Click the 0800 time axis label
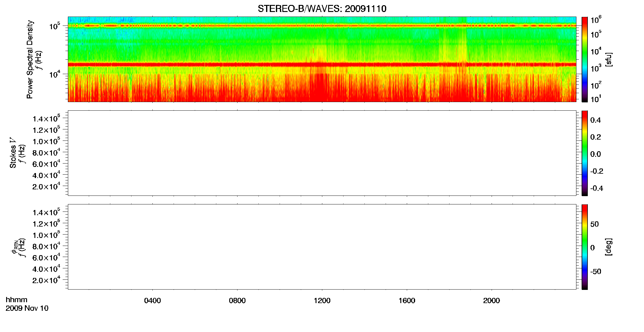Viewport: 644px width, 332px height. 237,301
